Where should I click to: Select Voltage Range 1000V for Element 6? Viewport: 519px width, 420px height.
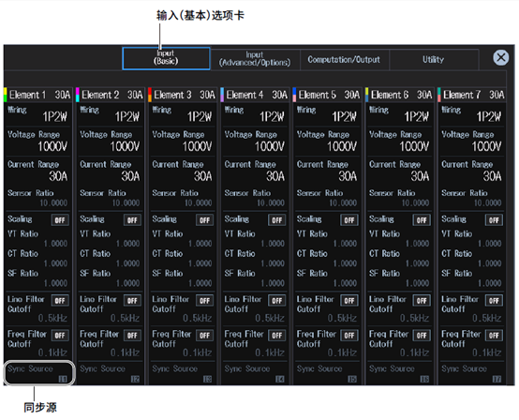point(400,142)
